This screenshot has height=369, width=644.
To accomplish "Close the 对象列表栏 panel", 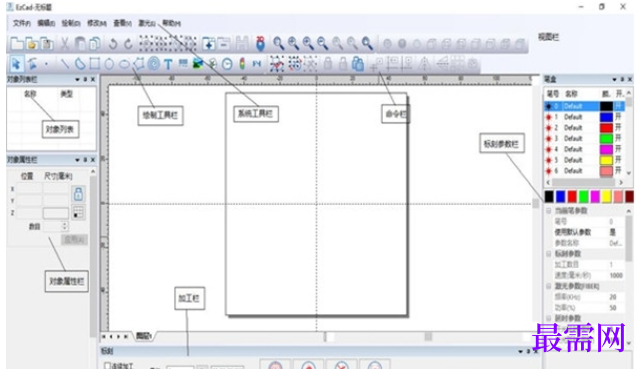I will coord(93,79).
